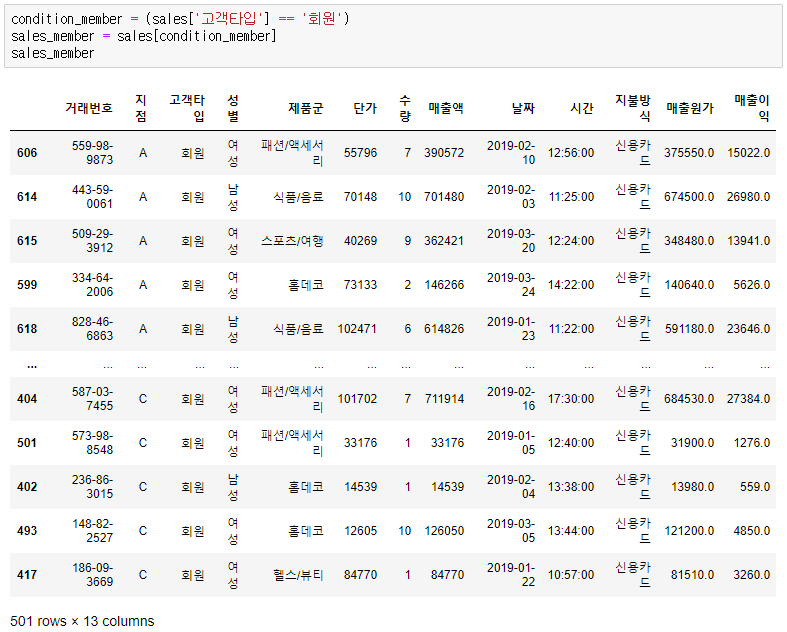Viewport: 787px width, 632px height.
Task: Select row index 501
Action: click(x=27, y=443)
